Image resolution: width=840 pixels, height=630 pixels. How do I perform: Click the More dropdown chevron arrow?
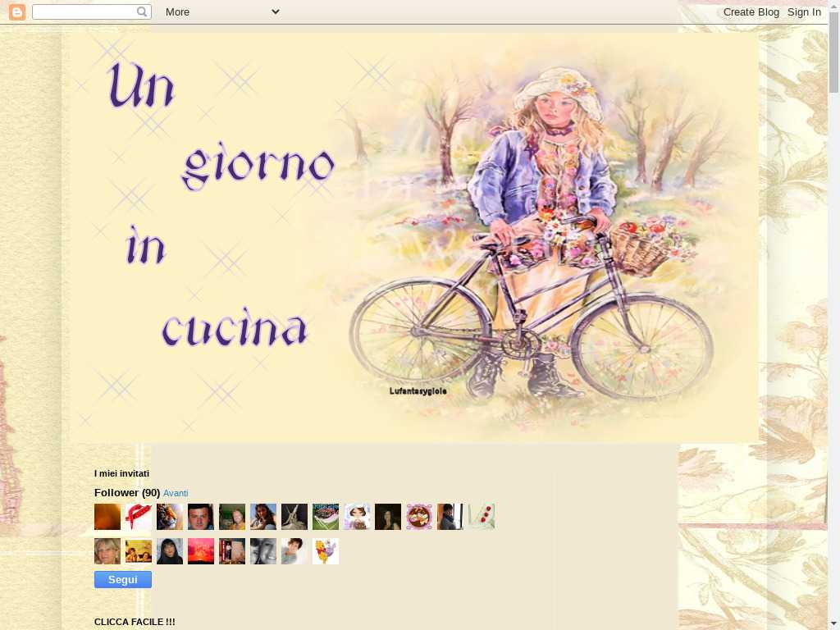pos(275,11)
